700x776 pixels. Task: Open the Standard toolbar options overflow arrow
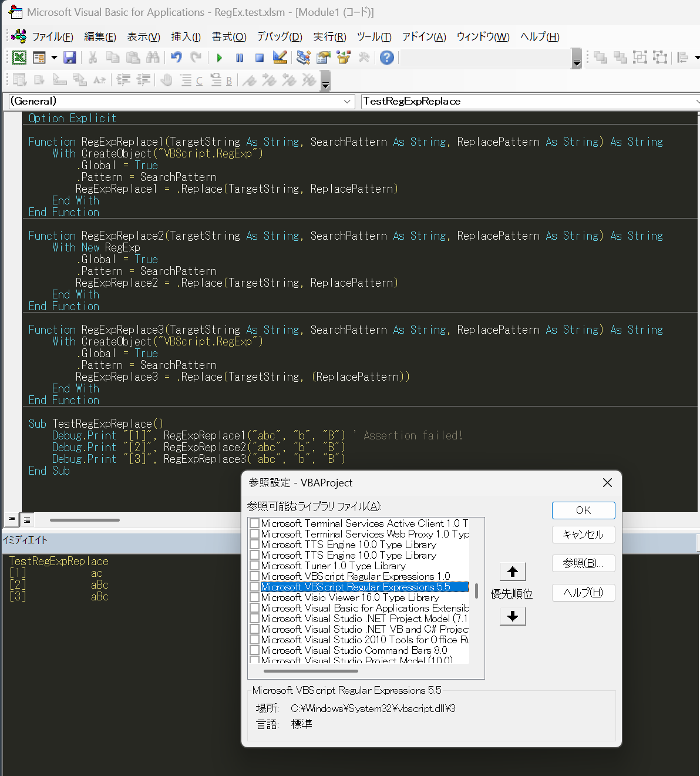pos(577,59)
